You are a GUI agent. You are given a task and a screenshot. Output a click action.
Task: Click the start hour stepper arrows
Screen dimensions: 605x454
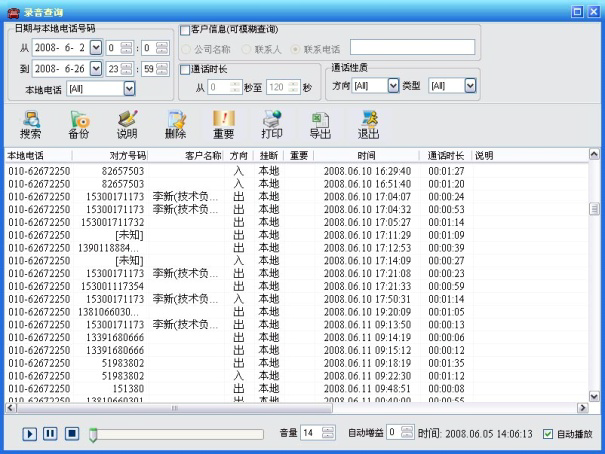tap(127, 48)
